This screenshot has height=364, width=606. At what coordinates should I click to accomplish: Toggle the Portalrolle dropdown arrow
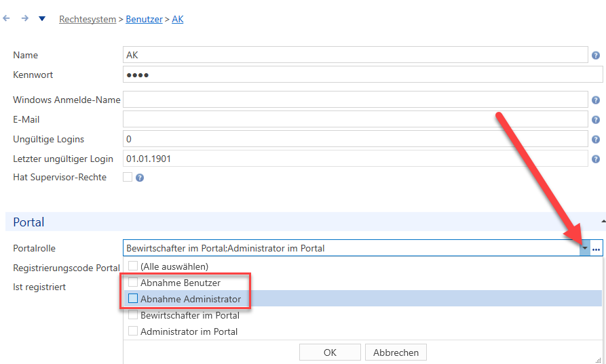pyautogui.click(x=585, y=248)
